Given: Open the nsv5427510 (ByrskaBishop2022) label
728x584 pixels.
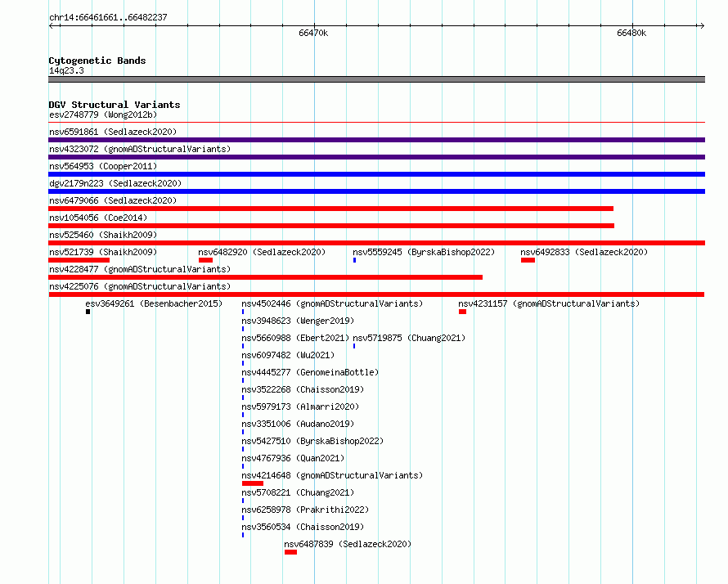Looking at the screenshot, I should pos(312,441).
